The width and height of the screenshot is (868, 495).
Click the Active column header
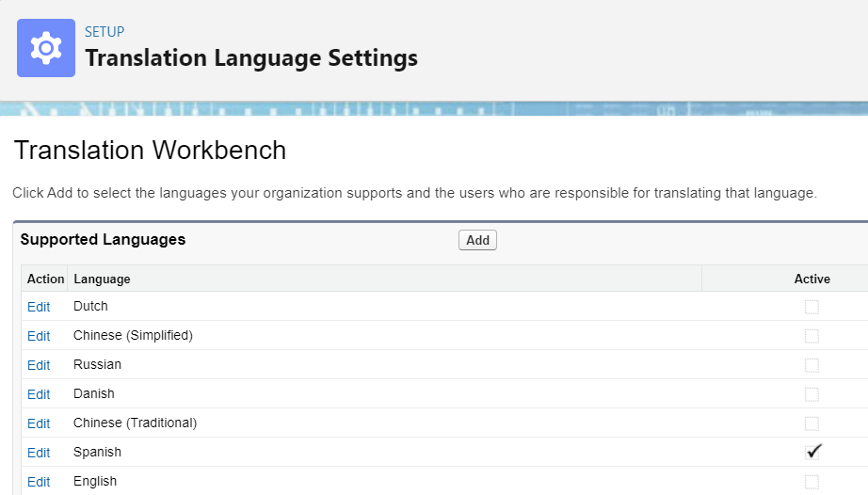point(812,279)
